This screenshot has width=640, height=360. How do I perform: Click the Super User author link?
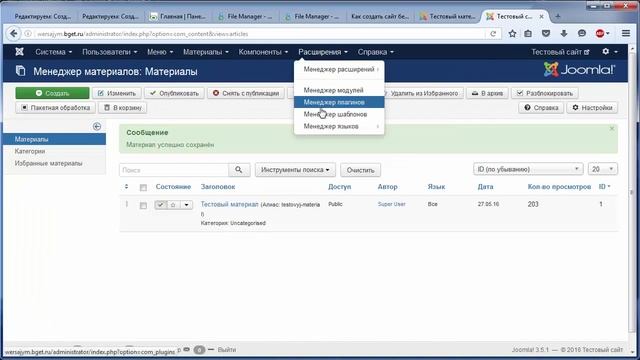tap(391, 204)
